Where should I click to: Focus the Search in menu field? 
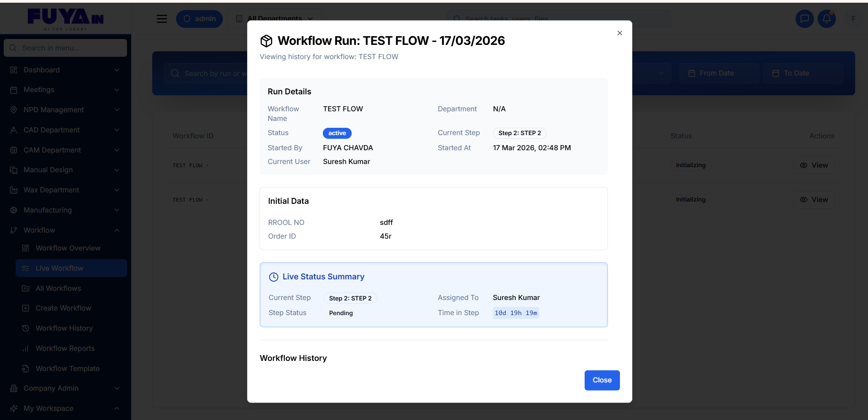point(65,48)
